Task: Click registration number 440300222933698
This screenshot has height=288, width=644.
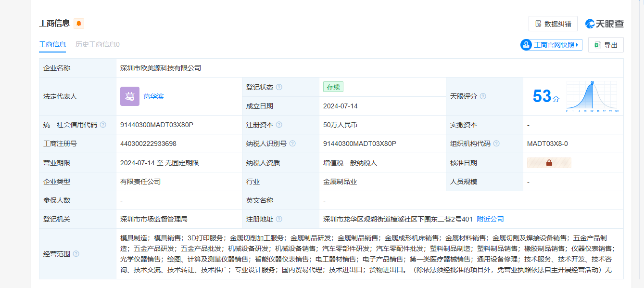Action: (x=148, y=144)
